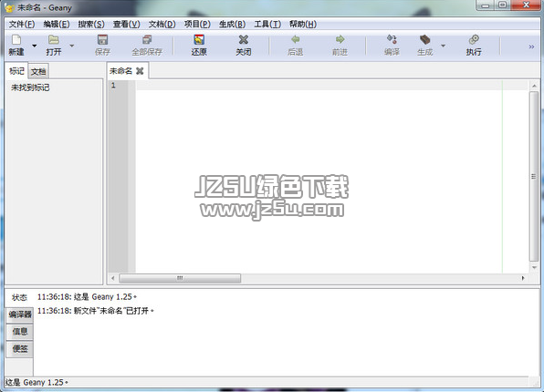Viewport: 544px width, 392px height.
Task: Switch to the 编译器 message tab
Action: tap(20, 315)
